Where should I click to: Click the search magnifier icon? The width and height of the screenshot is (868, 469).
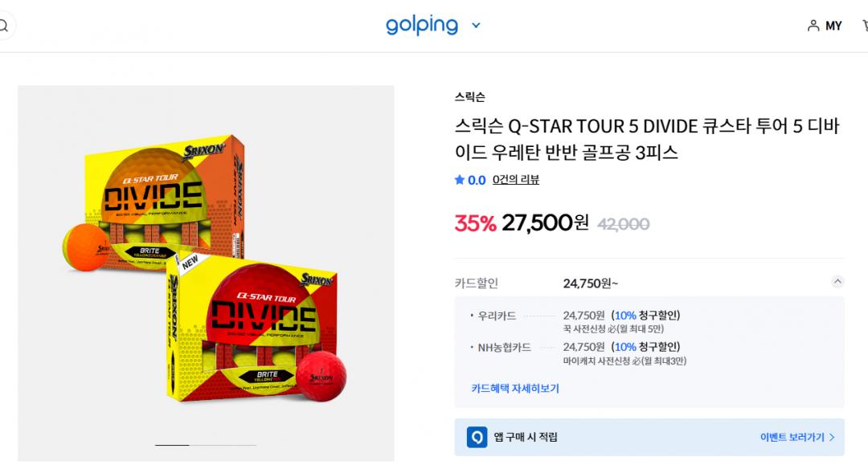pyautogui.click(x=3, y=26)
